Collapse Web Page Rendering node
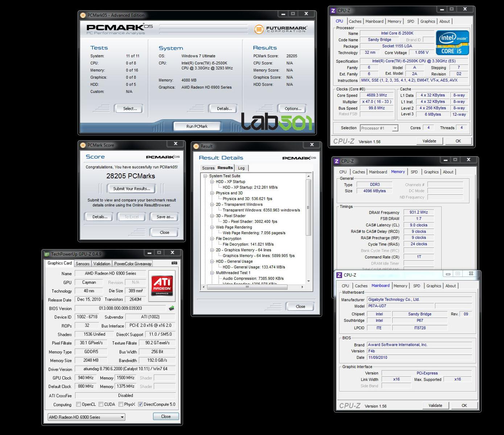The image size is (504, 435). point(212,227)
